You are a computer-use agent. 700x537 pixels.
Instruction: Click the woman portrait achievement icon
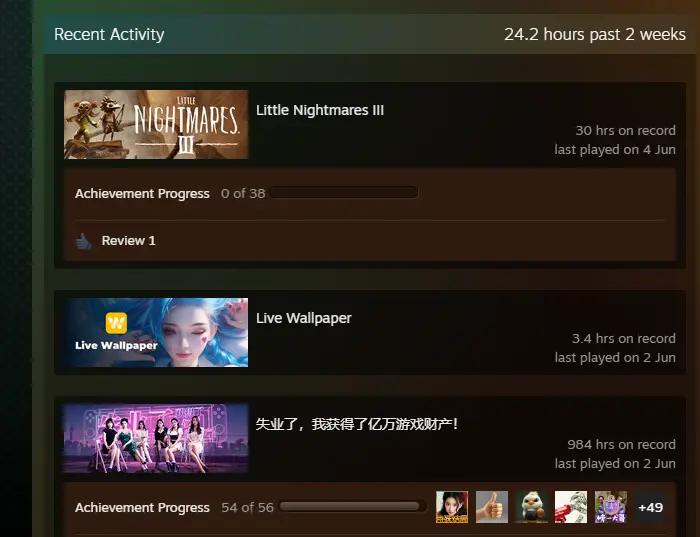452,507
